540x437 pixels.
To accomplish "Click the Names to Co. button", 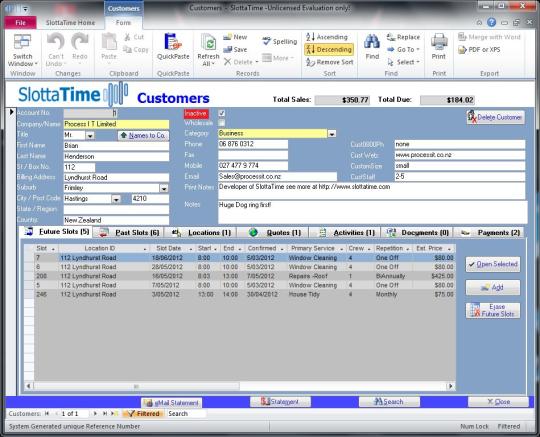I will (143, 136).
